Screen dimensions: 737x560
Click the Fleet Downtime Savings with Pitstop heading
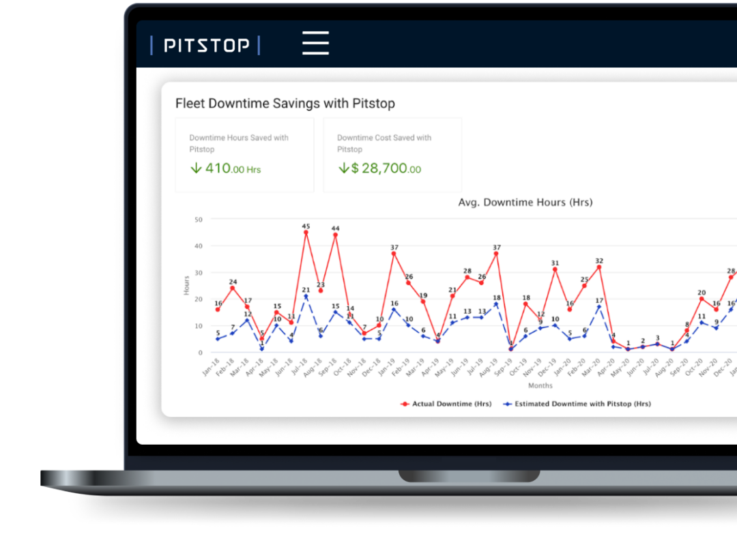tap(285, 104)
